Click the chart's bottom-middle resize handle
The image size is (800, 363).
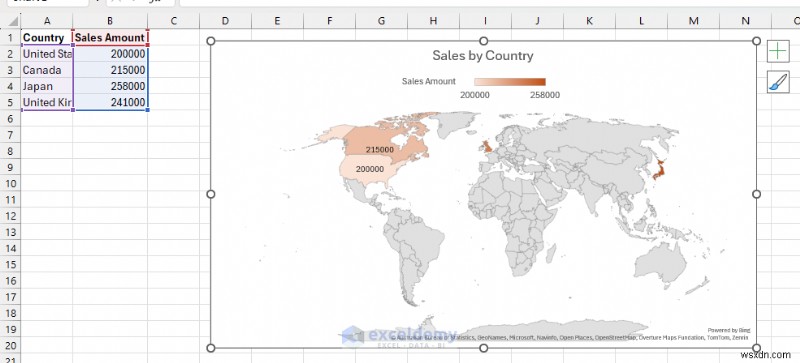tap(484, 348)
